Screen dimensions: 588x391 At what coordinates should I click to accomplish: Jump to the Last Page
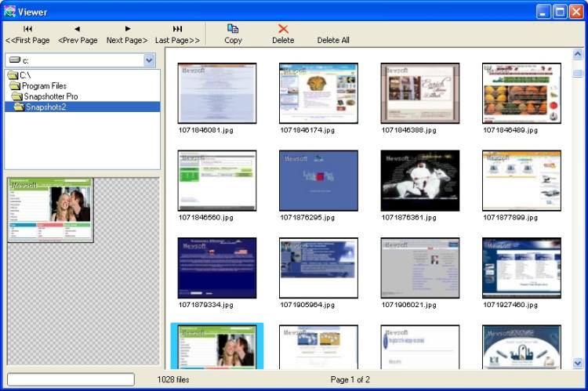click(x=177, y=34)
